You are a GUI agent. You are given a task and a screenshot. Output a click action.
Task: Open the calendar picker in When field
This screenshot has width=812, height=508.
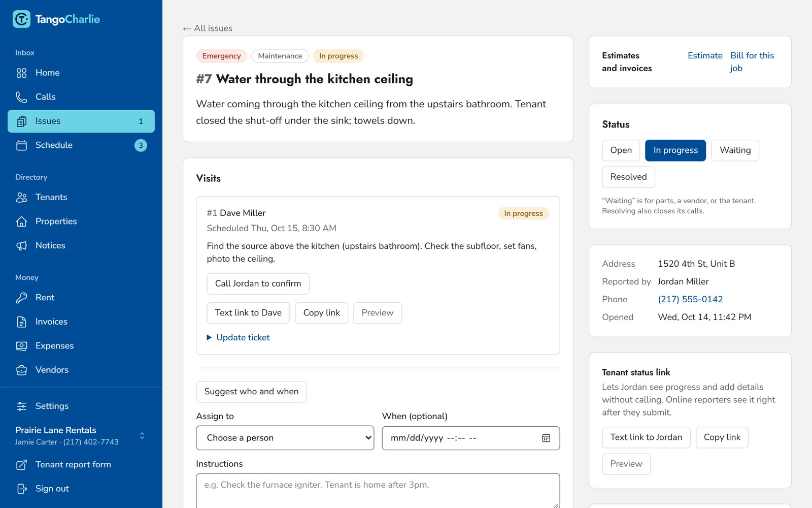coord(546,438)
